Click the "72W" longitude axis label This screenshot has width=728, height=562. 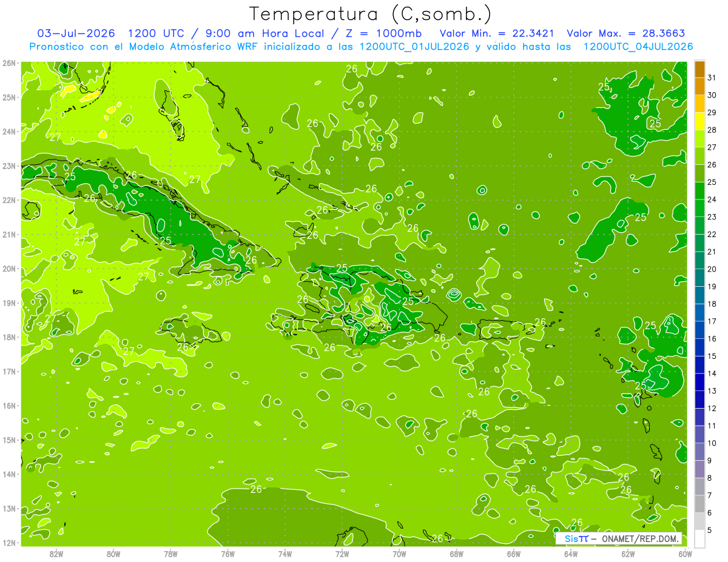click(342, 554)
